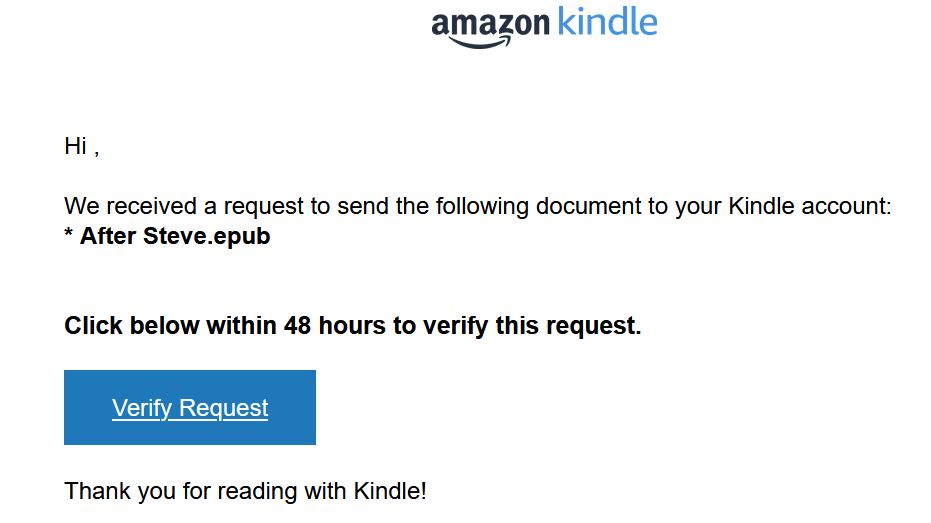Click the blue "kindle" wordmark logo

607,20
